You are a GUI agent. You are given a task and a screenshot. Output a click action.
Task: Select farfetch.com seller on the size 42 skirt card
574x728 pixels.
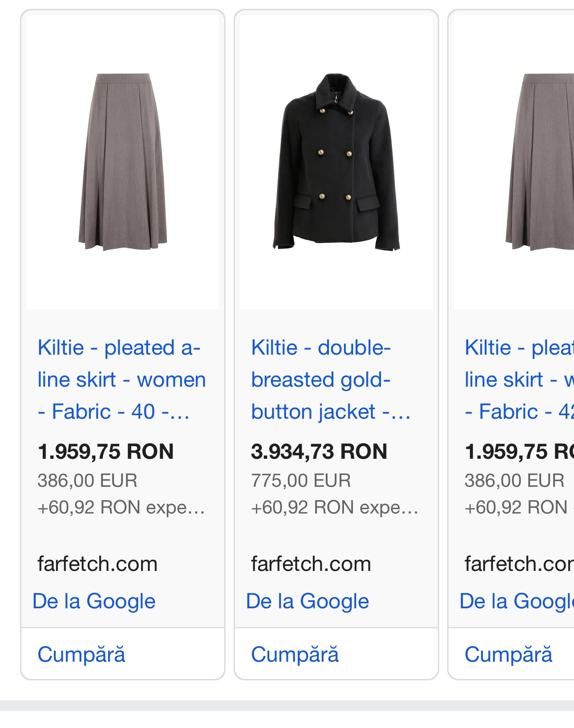point(519,564)
